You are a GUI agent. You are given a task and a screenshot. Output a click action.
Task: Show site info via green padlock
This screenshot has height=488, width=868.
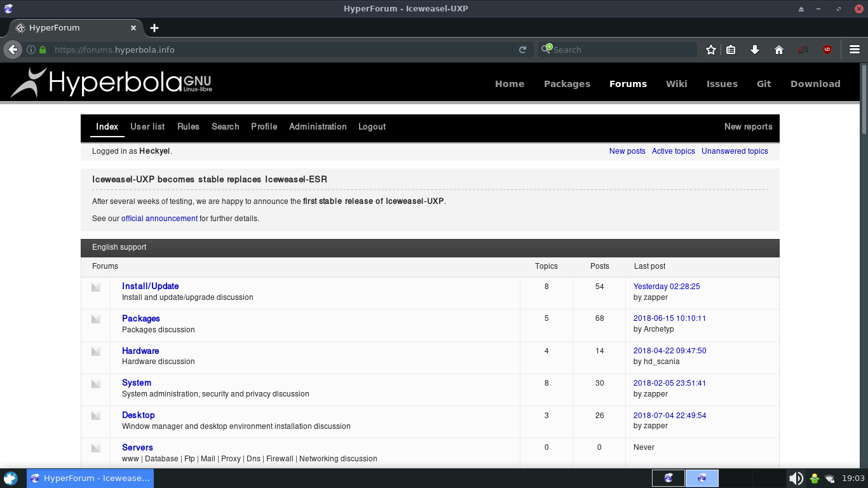(43, 50)
